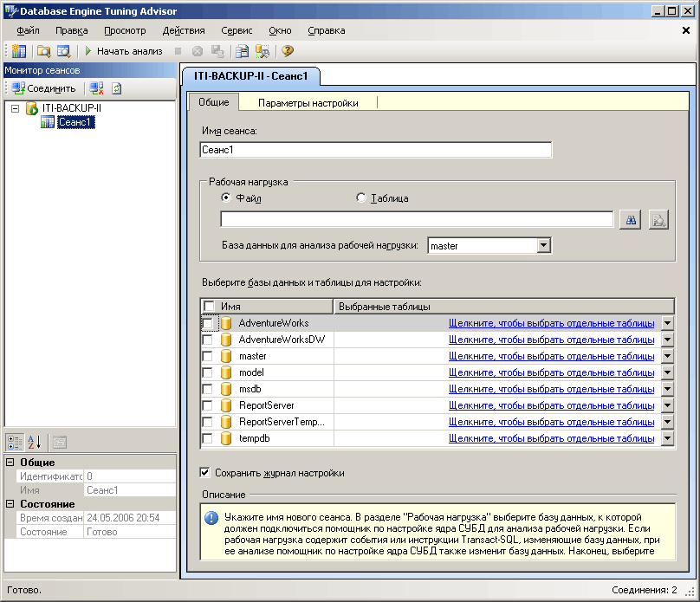The image size is (700, 602).
Task: Click the refresh icon in session monitor
Action: coord(117,88)
